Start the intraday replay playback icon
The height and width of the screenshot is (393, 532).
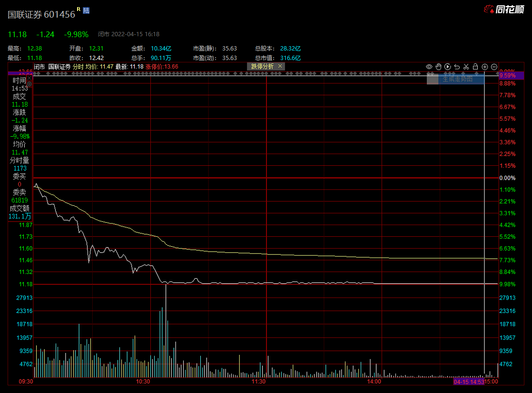[447, 67]
